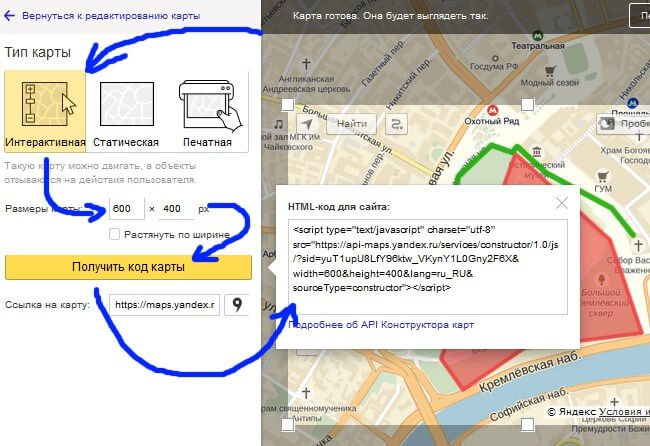
Task: Close the HTML-код для сайта popup
Action: tap(562, 203)
